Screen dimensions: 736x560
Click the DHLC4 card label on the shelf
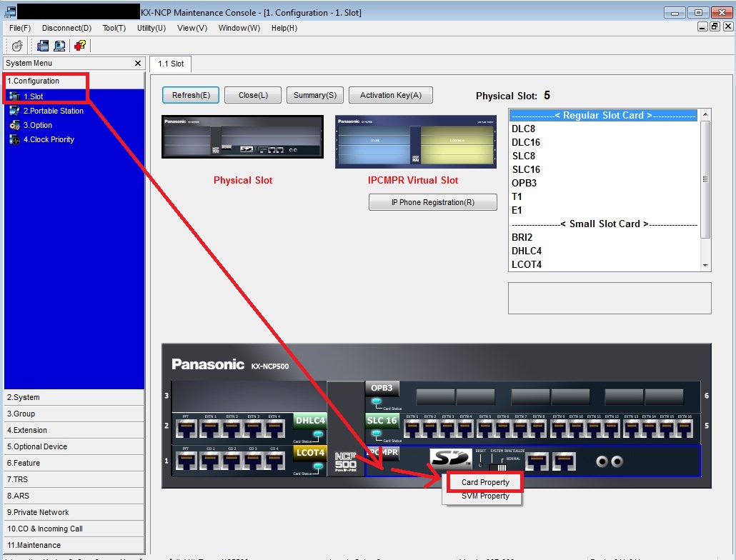310,420
